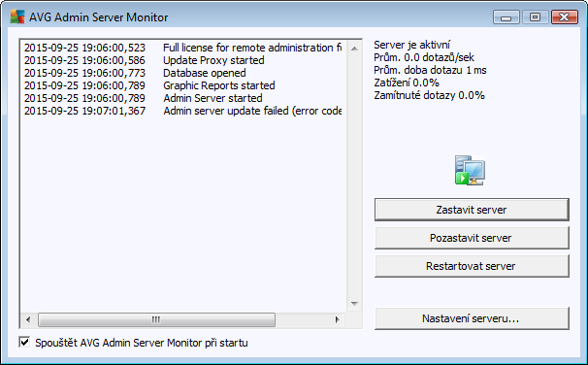Click the 'Zamítnuté dotazy 0.0%' value
588x365 pixels.
429,95
